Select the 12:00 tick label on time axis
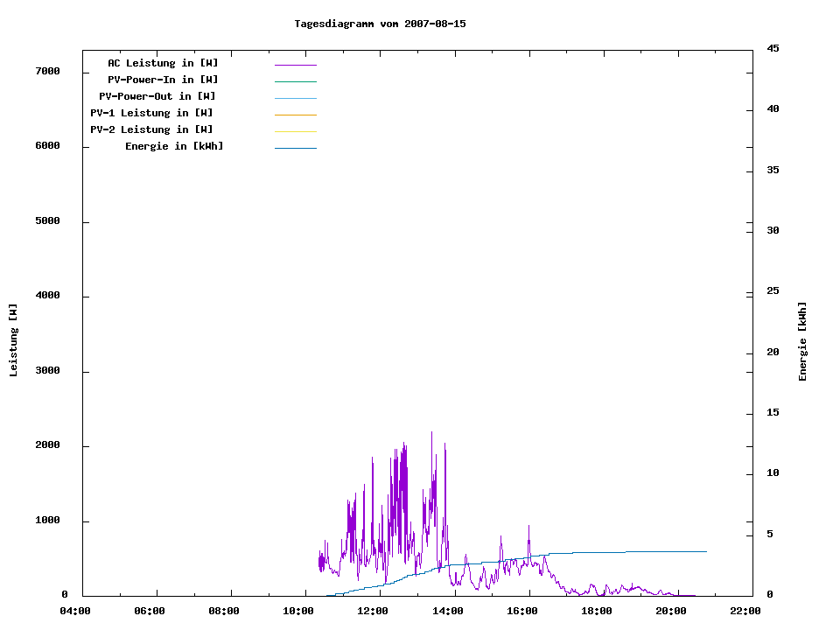 click(374, 611)
